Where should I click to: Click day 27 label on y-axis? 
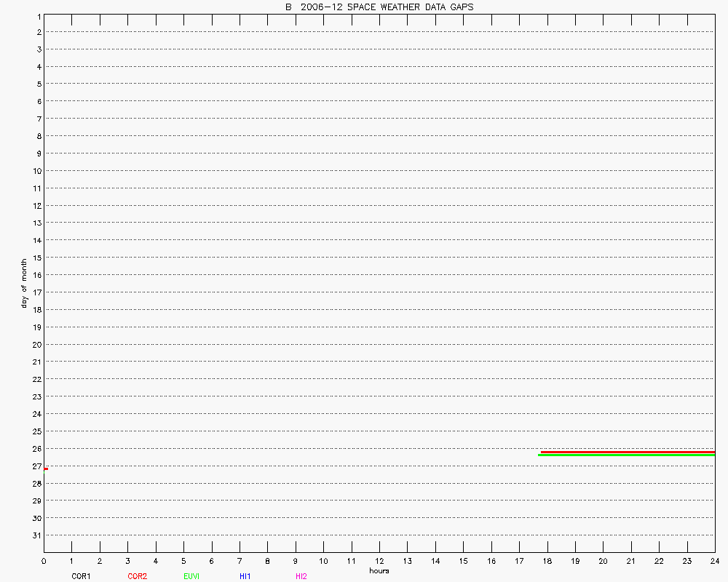[x=36, y=466]
